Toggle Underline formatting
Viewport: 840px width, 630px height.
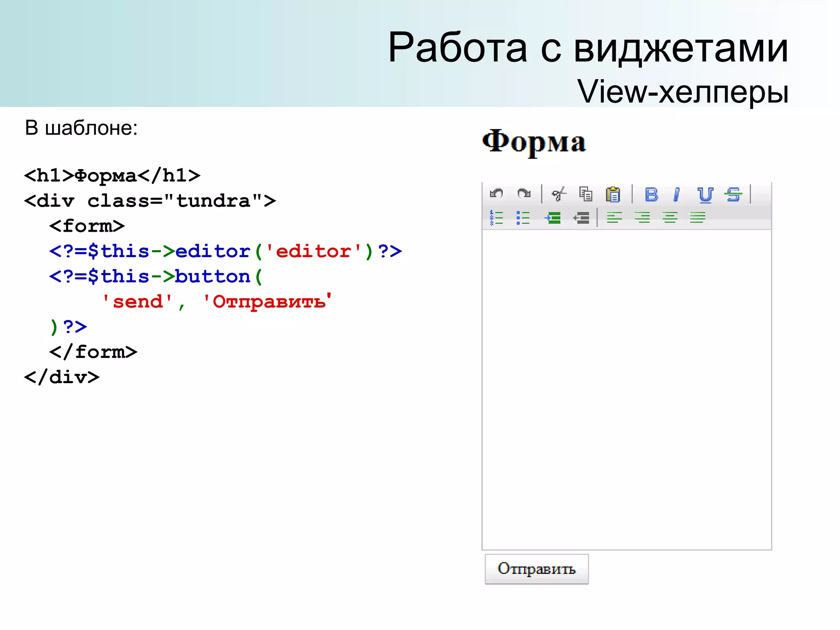click(x=705, y=195)
